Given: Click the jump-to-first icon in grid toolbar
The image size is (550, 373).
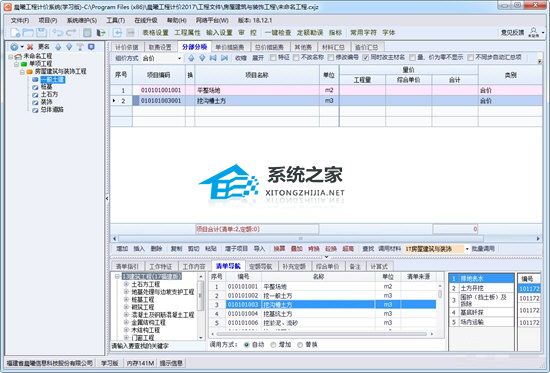Looking at the screenshot, I should coord(213,58).
